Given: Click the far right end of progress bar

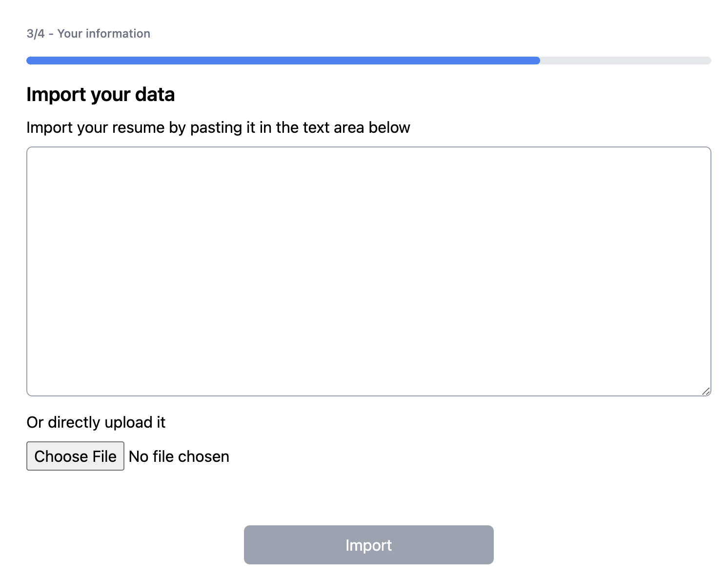Looking at the screenshot, I should coord(709,61).
